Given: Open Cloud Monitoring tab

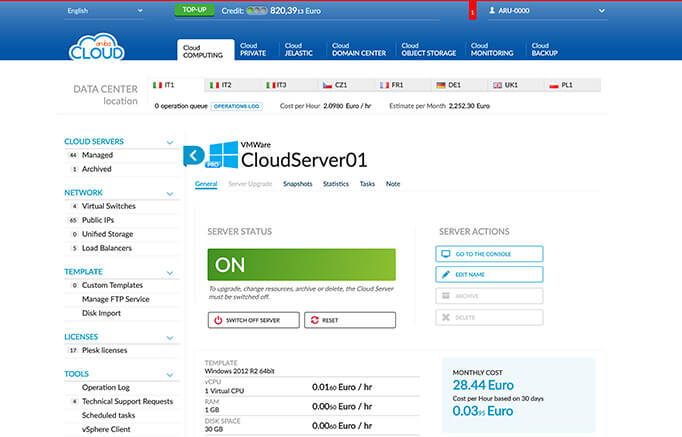Looking at the screenshot, I should click(x=492, y=50).
